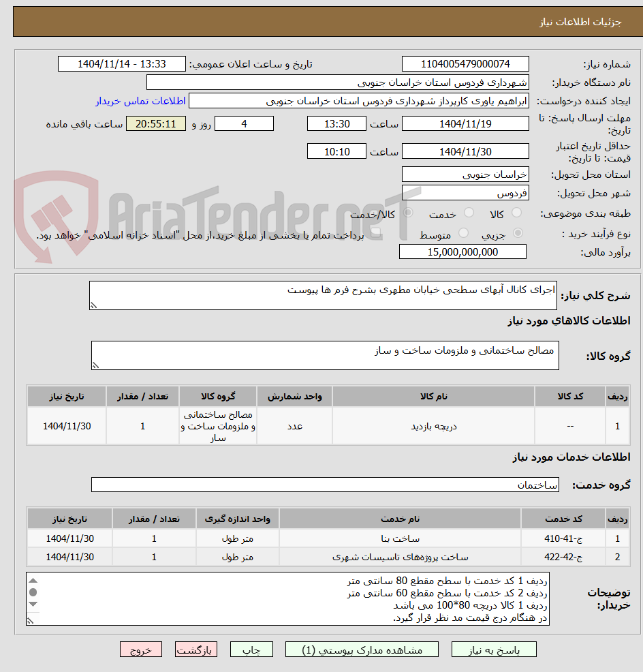
Task: Click the شرح کلی نیاز description box
Action: [323, 295]
